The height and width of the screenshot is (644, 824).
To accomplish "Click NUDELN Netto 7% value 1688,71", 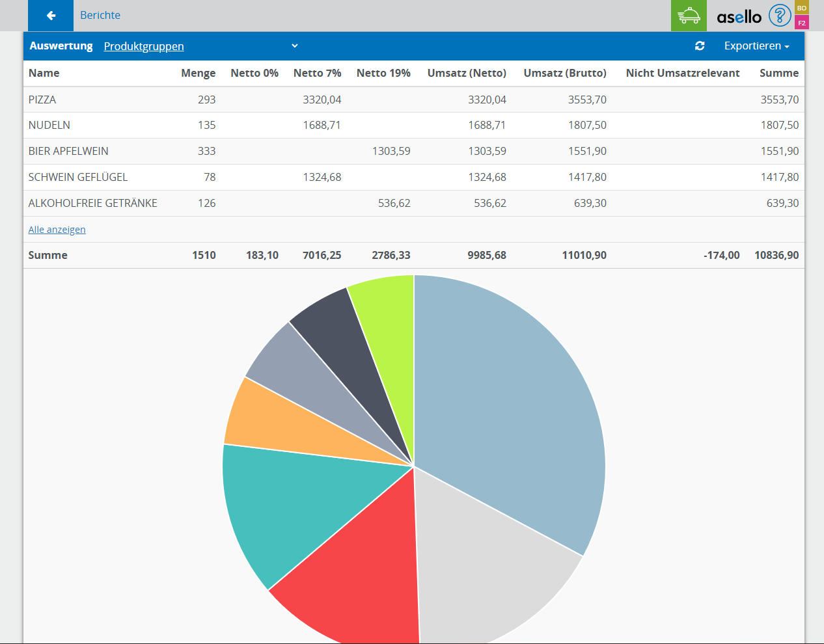I will coord(322,125).
